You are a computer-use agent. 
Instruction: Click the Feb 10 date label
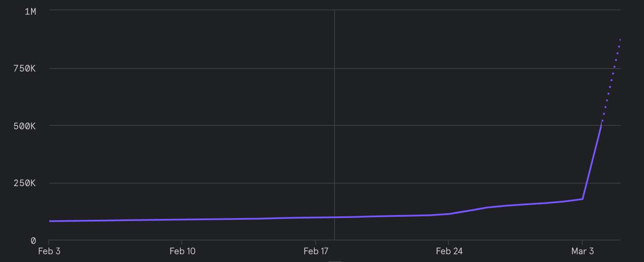(x=182, y=251)
